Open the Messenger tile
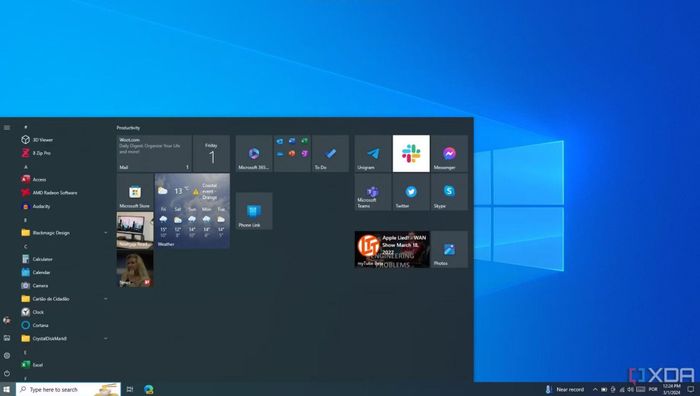 pos(450,154)
